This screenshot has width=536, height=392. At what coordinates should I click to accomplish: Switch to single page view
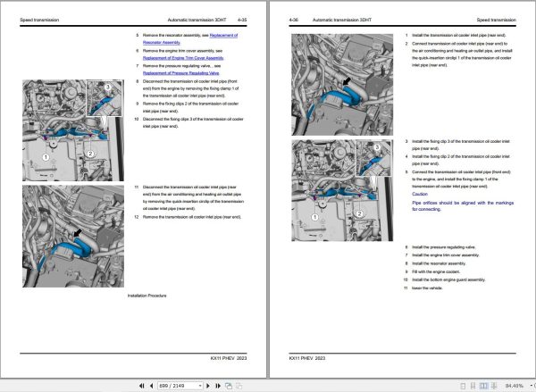(463, 386)
